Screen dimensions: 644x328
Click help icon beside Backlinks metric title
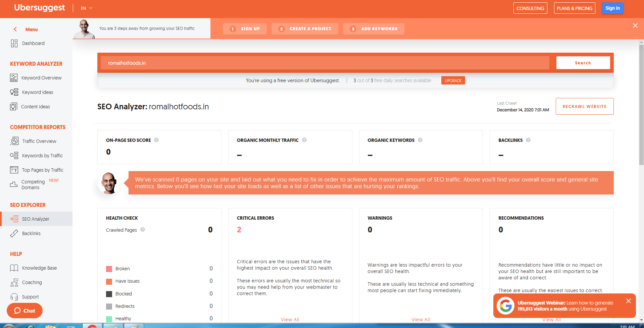click(528, 140)
